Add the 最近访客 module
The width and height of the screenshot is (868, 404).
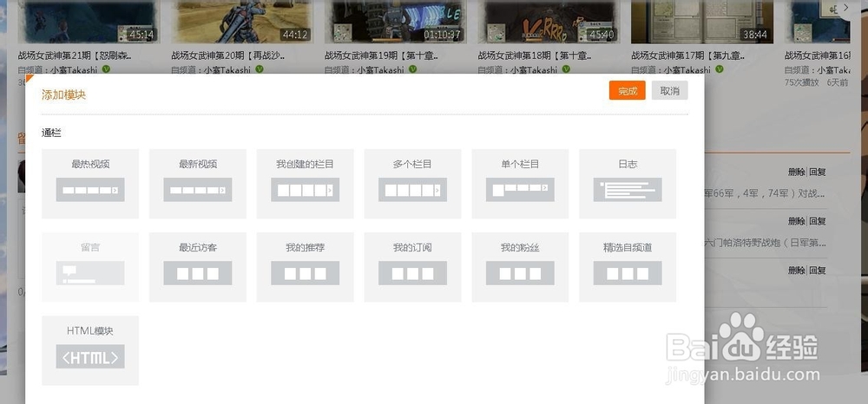198,267
